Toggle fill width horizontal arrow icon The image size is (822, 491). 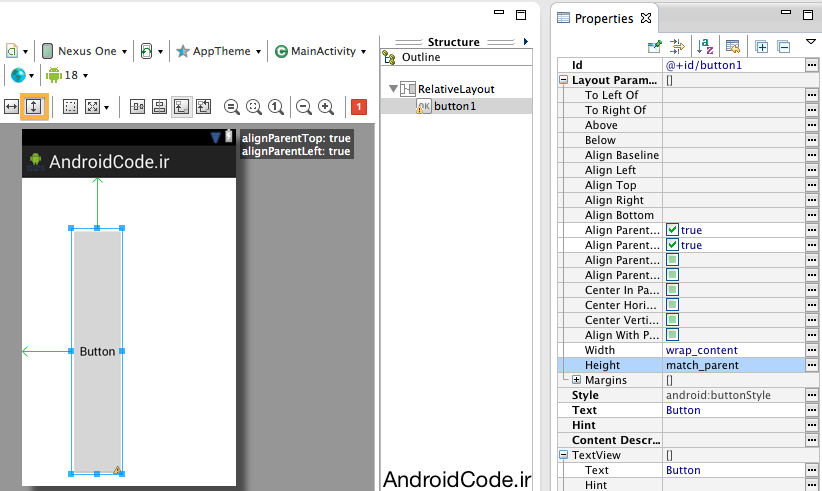[x=12, y=106]
